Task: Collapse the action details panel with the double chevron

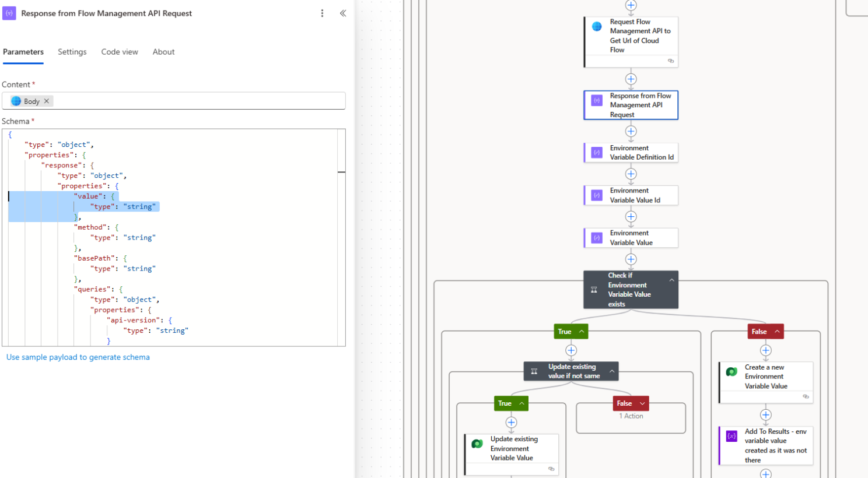Action: [x=342, y=13]
